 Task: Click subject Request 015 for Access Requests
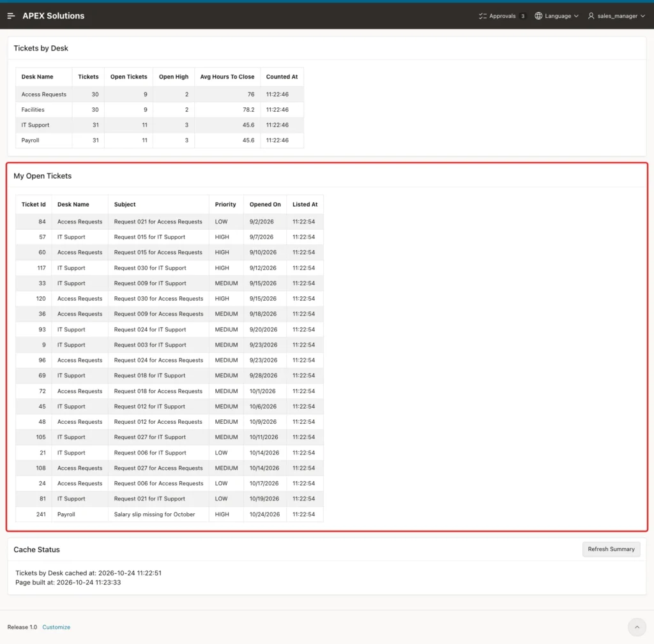(158, 252)
